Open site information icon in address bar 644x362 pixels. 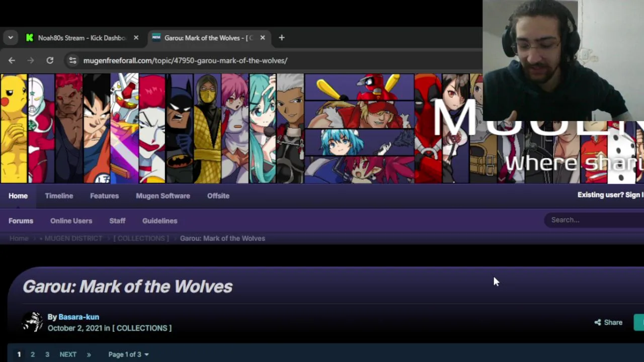coord(73,60)
